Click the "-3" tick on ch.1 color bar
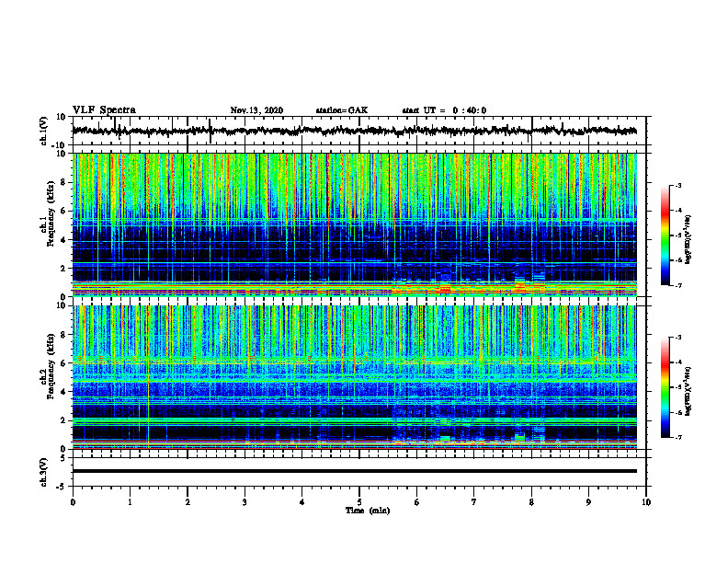The width and height of the screenshot is (728, 563). click(678, 185)
